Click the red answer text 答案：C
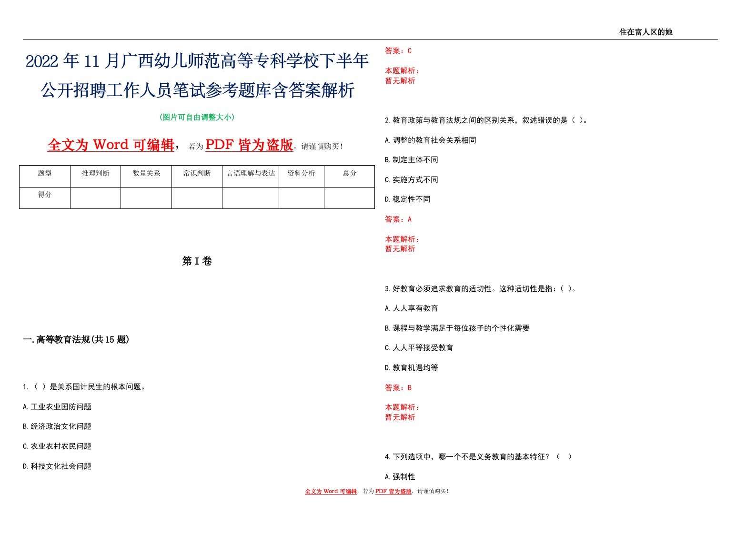 click(398, 51)
